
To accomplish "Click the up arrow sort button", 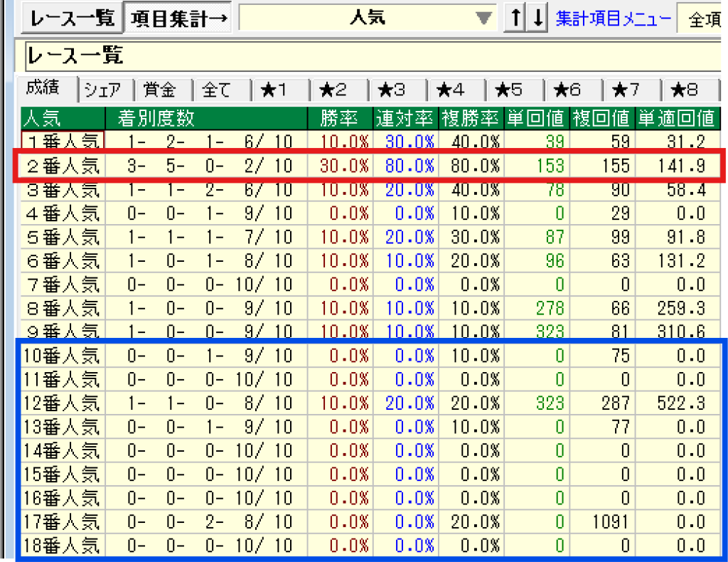I will (x=514, y=18).
